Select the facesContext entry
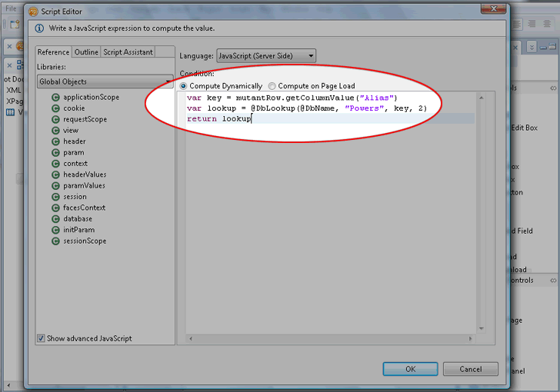Viewport: 560px width, 392px height. coord(85,208)
